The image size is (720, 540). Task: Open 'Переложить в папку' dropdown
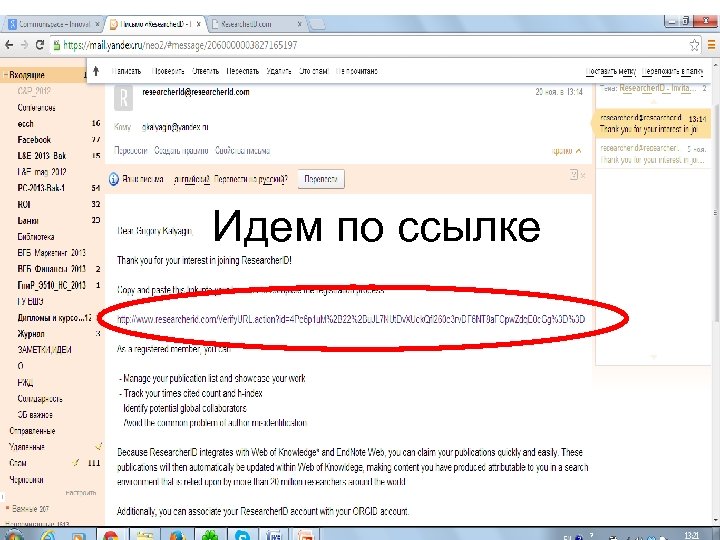pos(672,71)
